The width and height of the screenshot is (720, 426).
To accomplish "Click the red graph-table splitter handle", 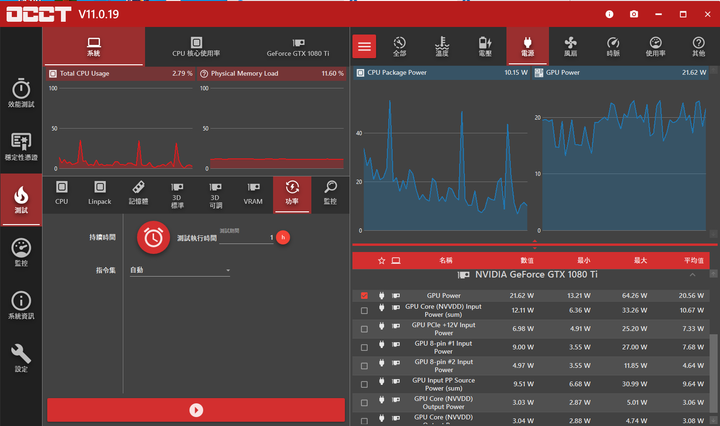I will coord(534,244).
